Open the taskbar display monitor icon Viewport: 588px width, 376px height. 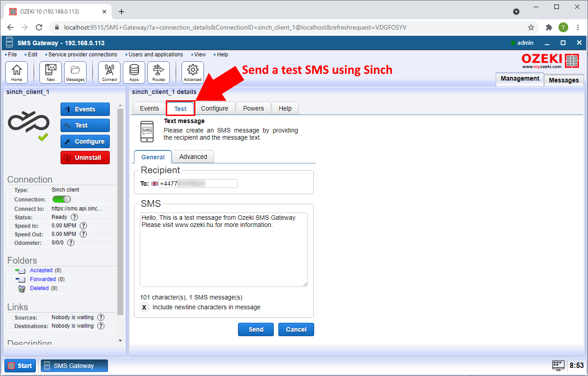[558, 365]
